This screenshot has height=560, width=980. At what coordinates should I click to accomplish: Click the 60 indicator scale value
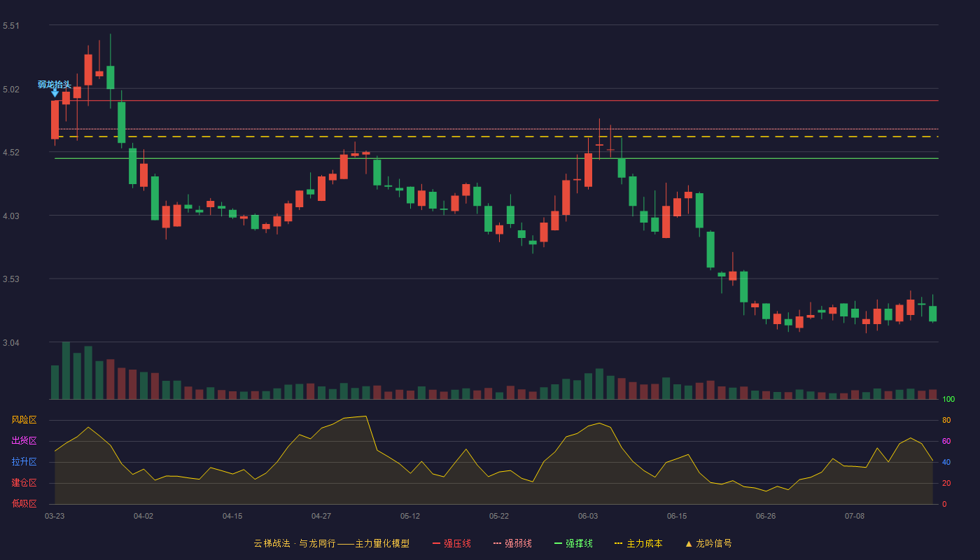click(946, 441)
